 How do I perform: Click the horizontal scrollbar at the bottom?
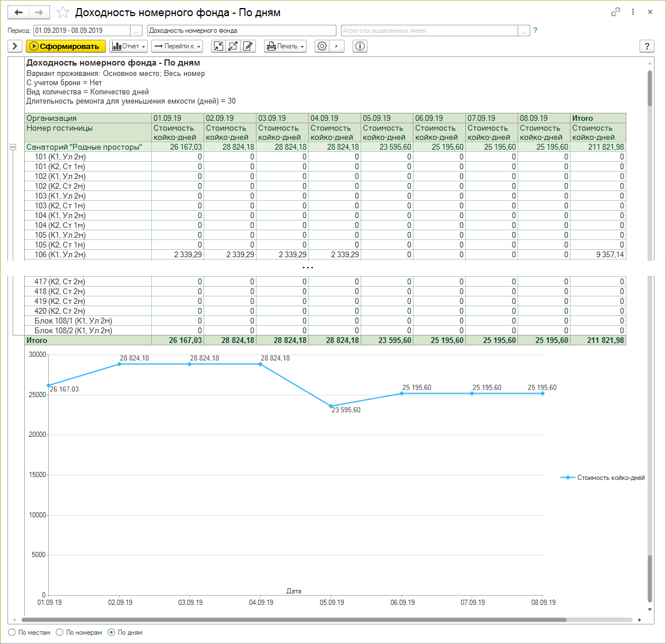293,620
